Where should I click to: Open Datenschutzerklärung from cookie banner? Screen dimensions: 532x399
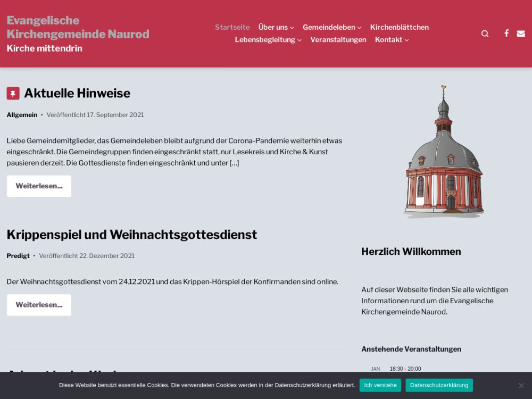coord(439,385)
